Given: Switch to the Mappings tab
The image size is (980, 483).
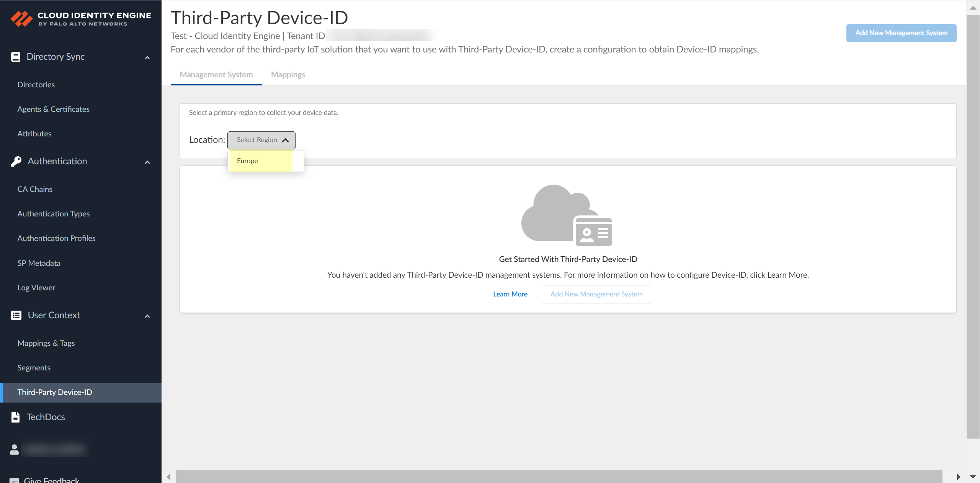Looking at the screenshot, I should pos(288,75).
